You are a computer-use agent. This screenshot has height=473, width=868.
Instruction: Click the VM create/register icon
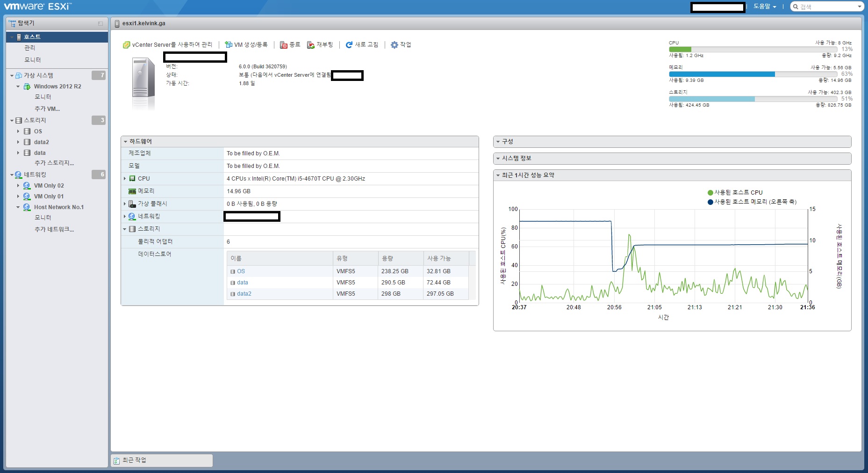(229, 45)
